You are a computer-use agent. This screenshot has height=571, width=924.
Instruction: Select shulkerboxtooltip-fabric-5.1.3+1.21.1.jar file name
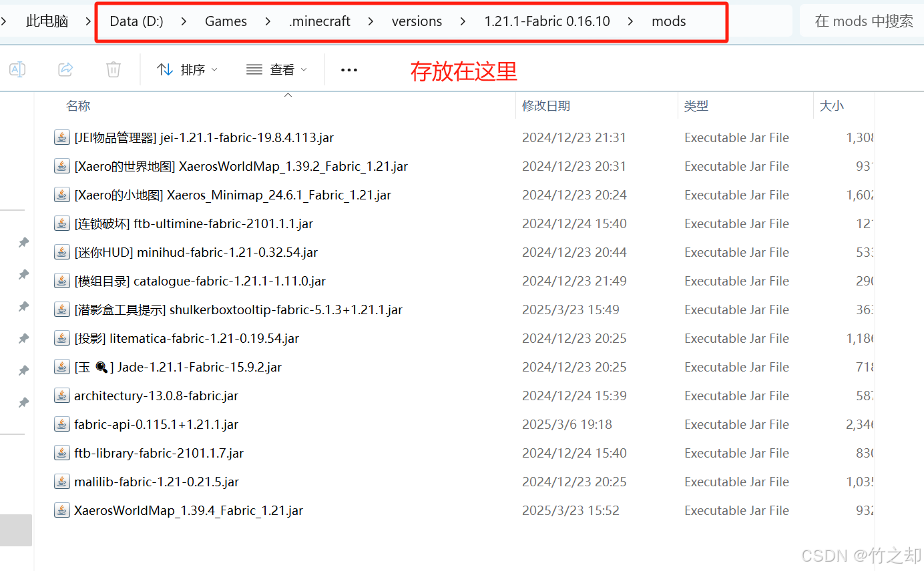pos(238,310)
